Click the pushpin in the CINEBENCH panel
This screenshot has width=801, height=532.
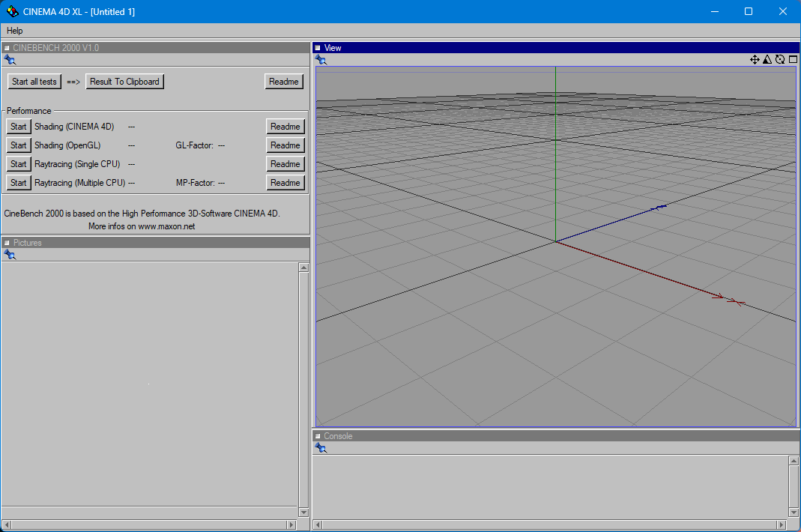tap(10, 60)
